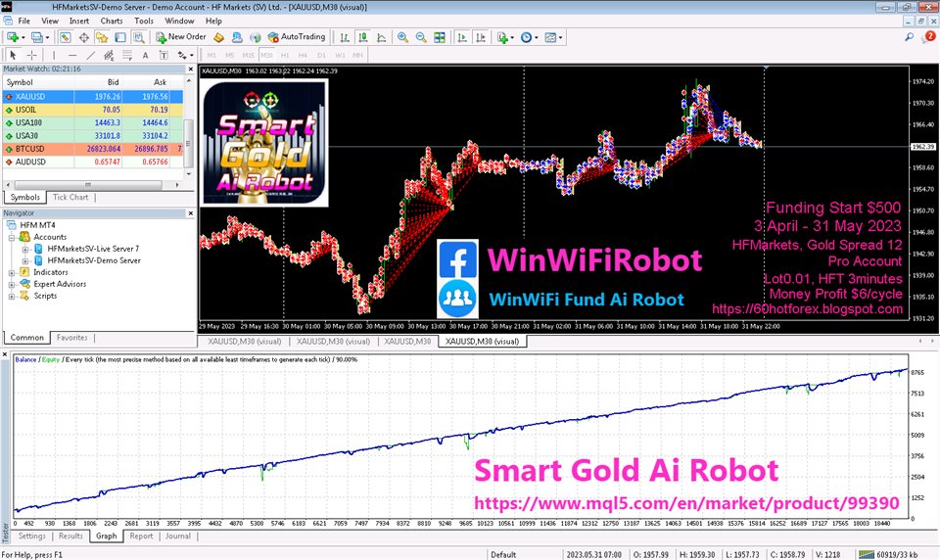Expand the Expert Advisors tree node
The image size is (940, 560).
(x=12, y=284)
